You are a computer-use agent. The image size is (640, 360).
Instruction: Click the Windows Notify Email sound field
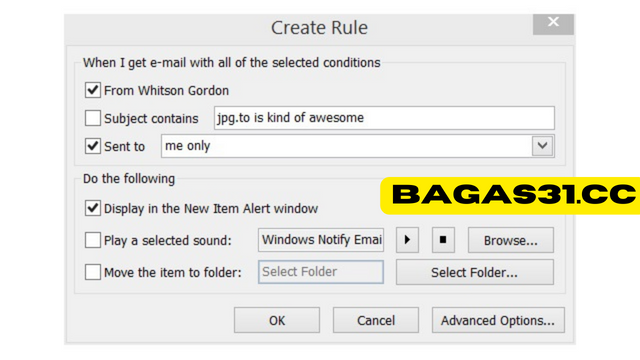321,240
